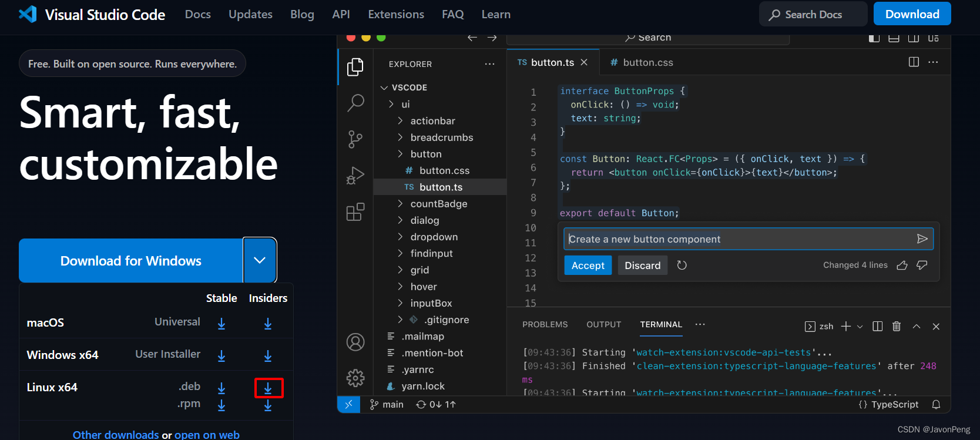Download Linux .deb stable build

[221, 388]
